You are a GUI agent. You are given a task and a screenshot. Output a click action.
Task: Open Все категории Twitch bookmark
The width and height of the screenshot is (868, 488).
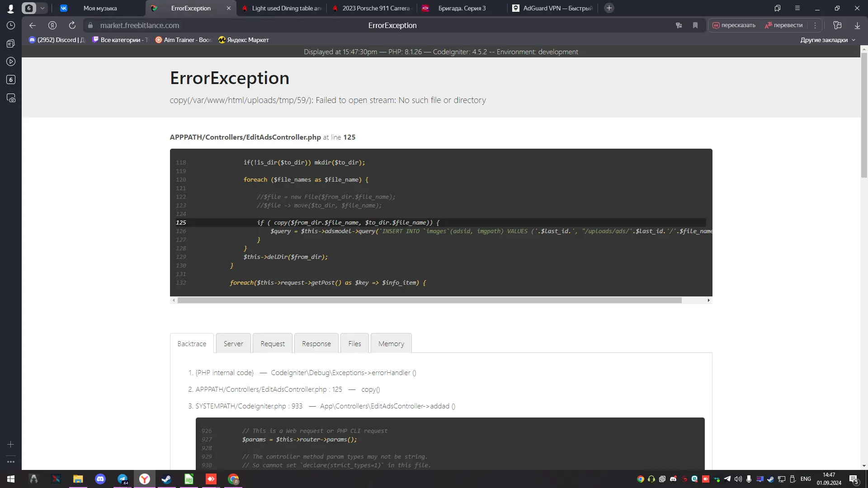[x=120, y=40]
